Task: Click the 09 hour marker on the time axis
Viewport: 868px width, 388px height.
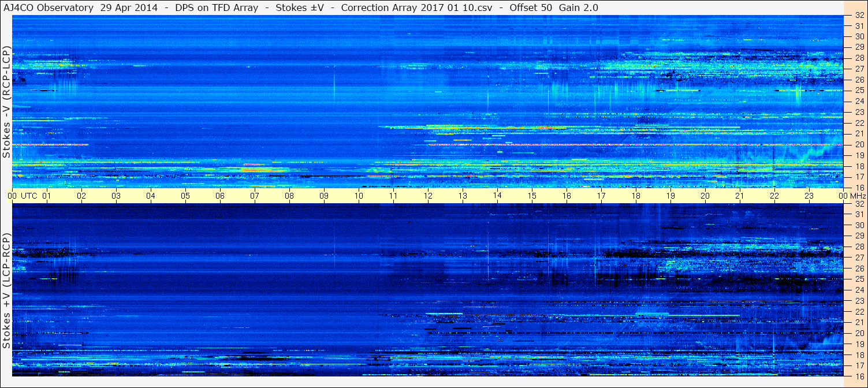Action: coord(324,196)
